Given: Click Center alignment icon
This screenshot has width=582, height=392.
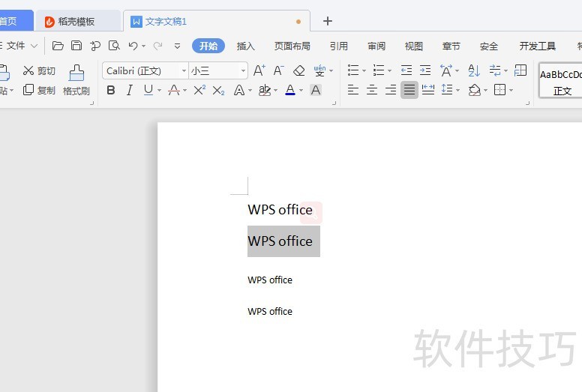Looking at the screenshot, I should [372, 90].
